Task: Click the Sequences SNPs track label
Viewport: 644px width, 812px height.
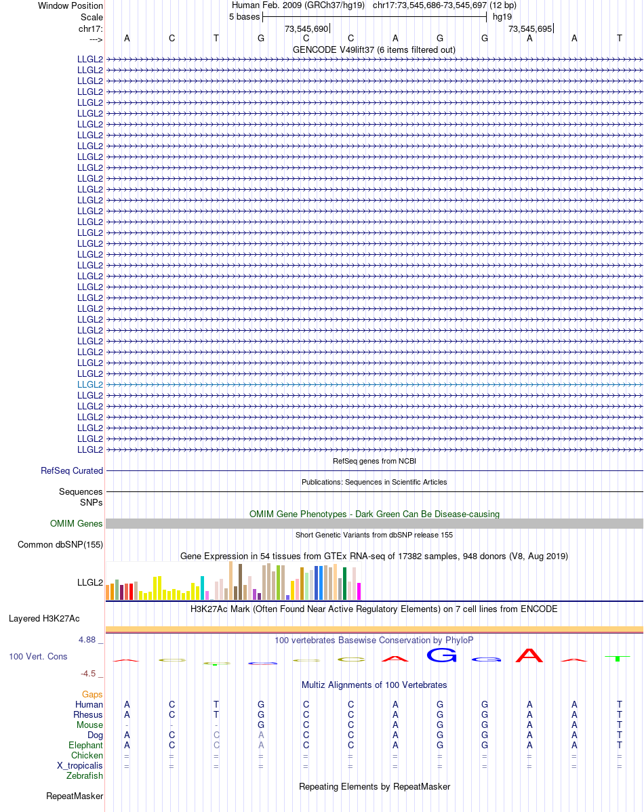Action: pos(81,497)
